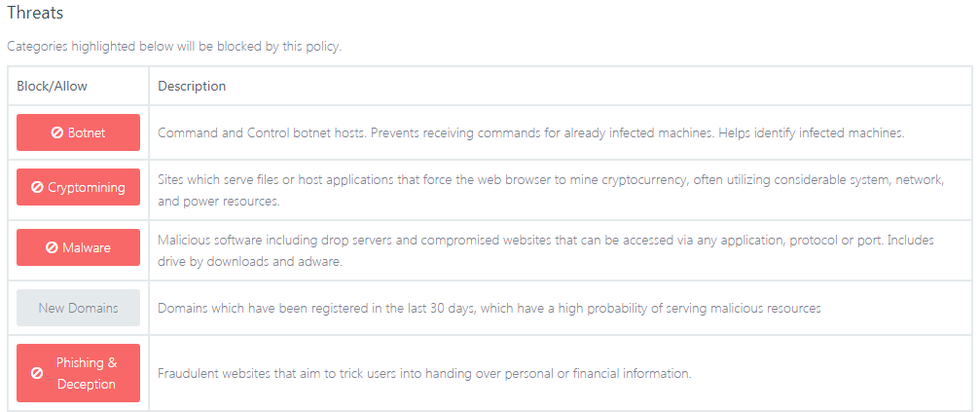
Task: Click the block icon beside Cryptomining
Action: 37,187
